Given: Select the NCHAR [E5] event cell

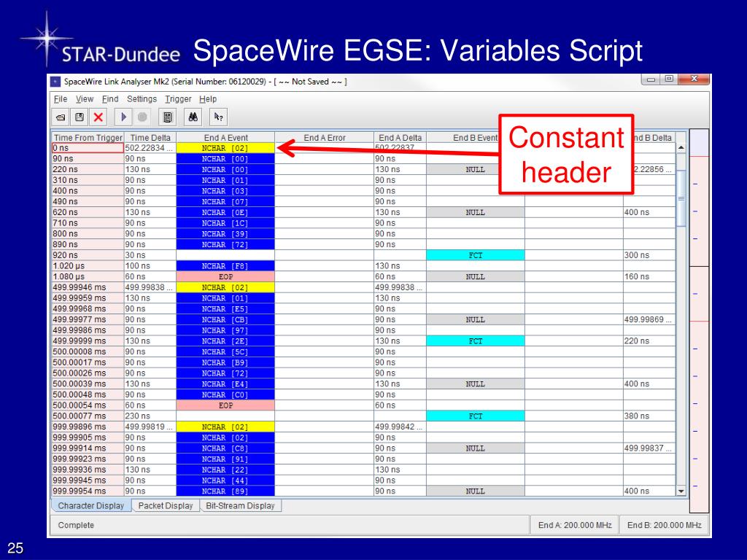Looking at the screenshot, I should tap(225, 309).
